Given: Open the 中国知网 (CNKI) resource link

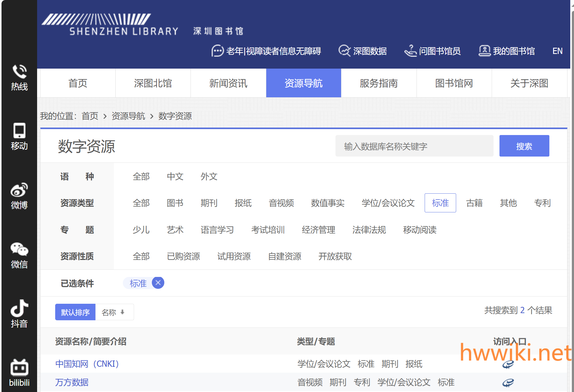Looking at the screenshot, I should 87,364.
